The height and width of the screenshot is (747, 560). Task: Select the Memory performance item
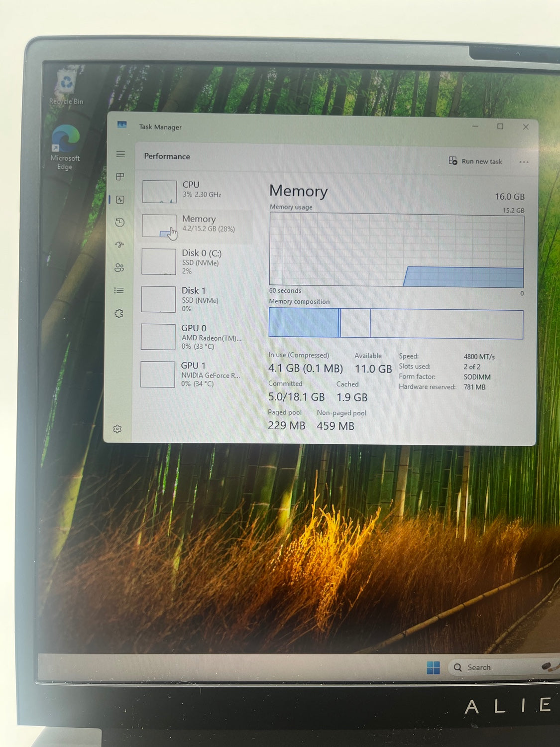tap(197, 225)
